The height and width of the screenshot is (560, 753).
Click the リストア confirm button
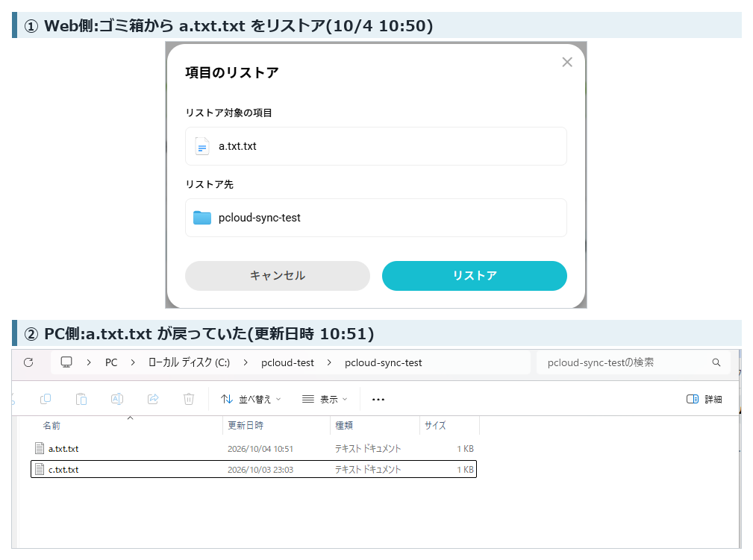tap(475, 275)
